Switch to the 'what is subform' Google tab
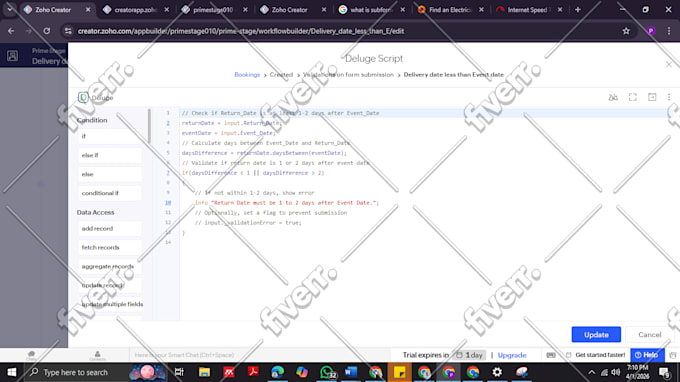Screen dimensions: 680x382 [x=372, y=10]
